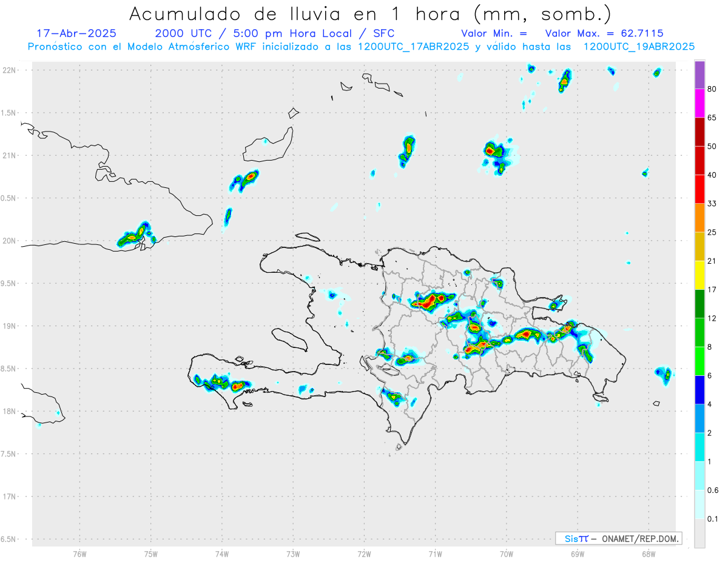
Task: Pick the dark red color bar segment between 50 and 65
Action: pos(699,132)
